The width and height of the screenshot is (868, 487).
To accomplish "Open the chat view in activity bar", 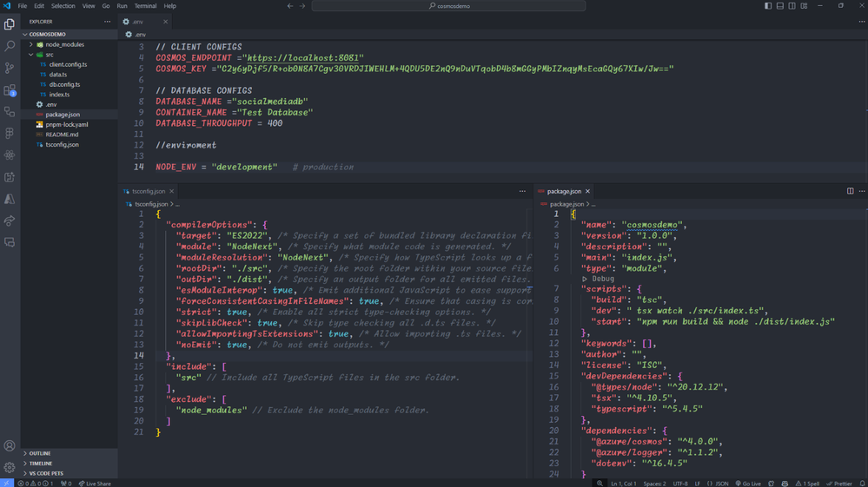I will pyautogui.click(x=10, y=243).
